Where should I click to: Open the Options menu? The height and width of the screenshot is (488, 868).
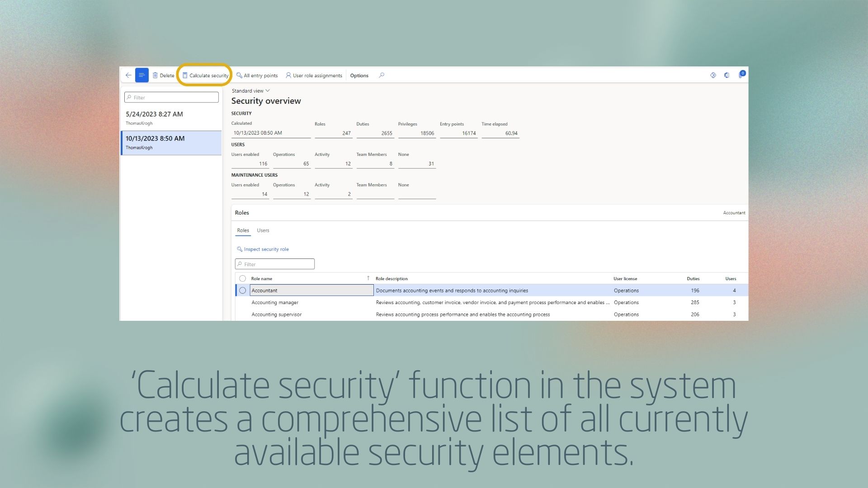pyautogui.click(x=359, y=75)
